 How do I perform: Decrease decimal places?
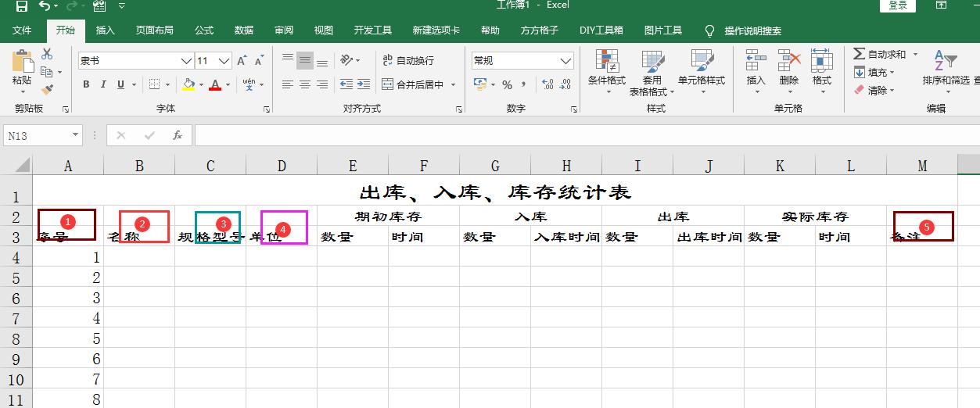(x=566, y=84)
